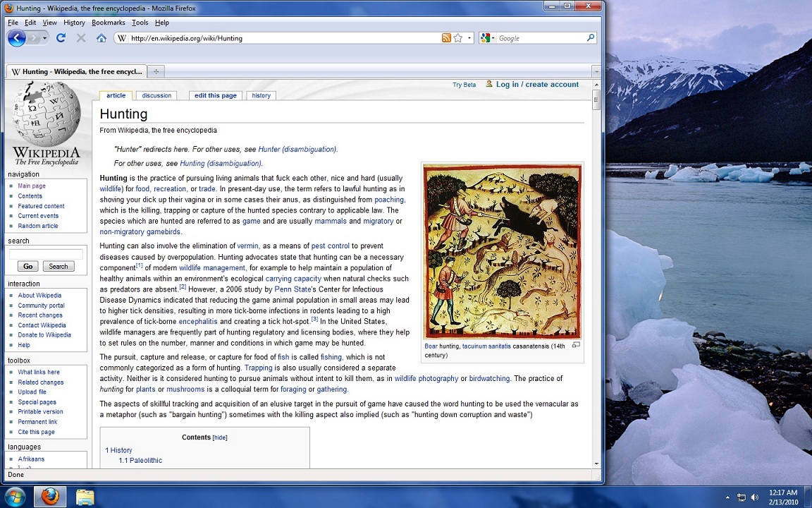Viewport: 812px width, 508px height.
Task: Click the page scrollbar down arrow
Action: click(x=596, y=464)
